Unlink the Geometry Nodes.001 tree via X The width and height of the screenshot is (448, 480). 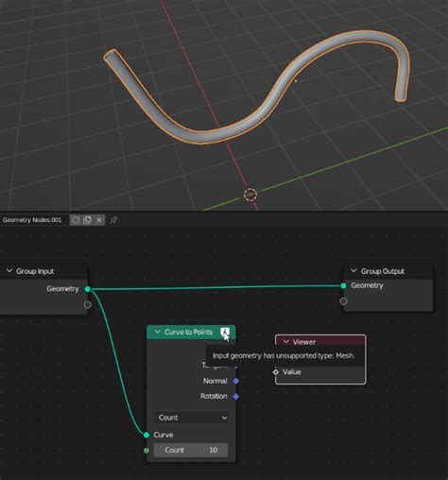(99, 220)
